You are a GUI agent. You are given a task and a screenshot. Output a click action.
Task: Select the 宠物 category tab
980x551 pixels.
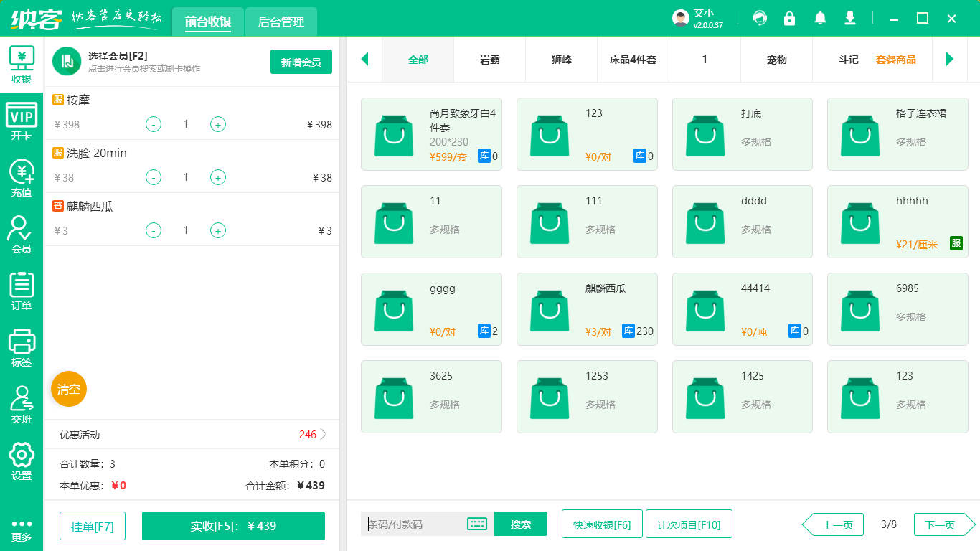click(776, 60)
